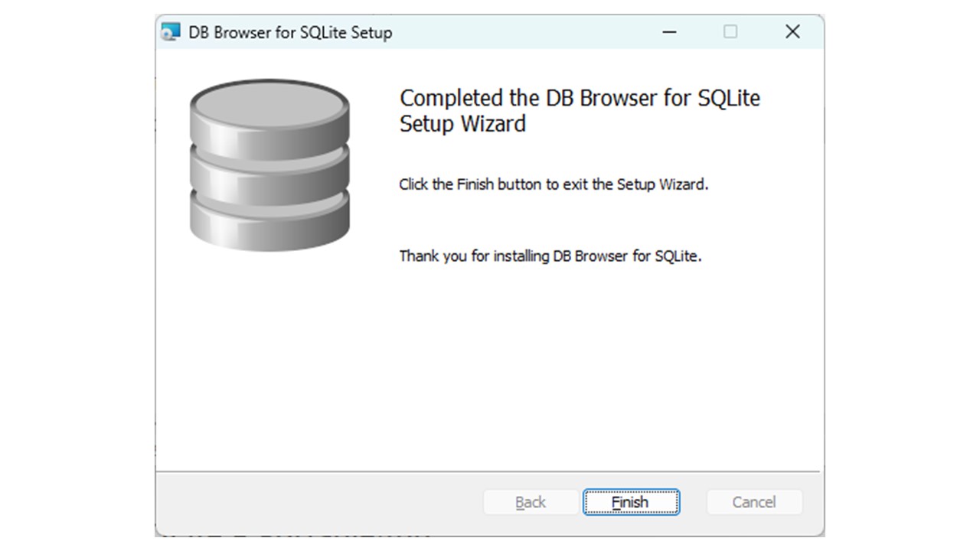Click the completion heading text
The height and width of the screenshot is (551, 980).
tap(579, 110)
